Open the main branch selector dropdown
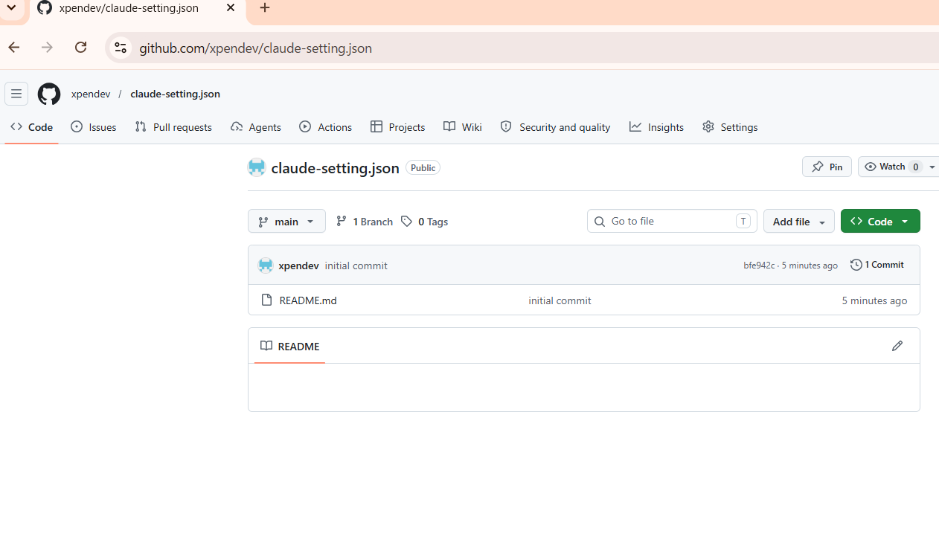This screenshot has width=939, height=560. tap(286, 222)
